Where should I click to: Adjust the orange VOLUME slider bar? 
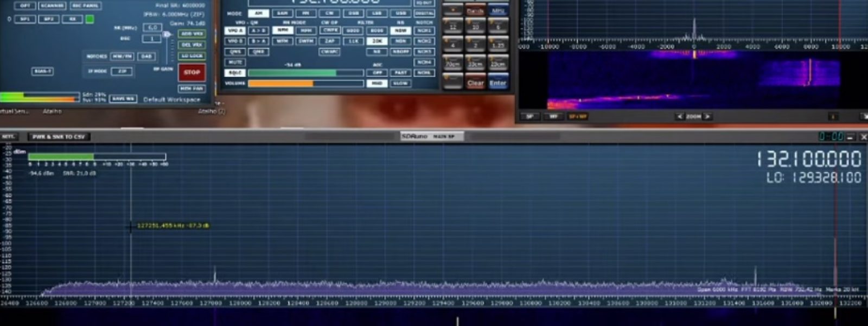(305, 84)
